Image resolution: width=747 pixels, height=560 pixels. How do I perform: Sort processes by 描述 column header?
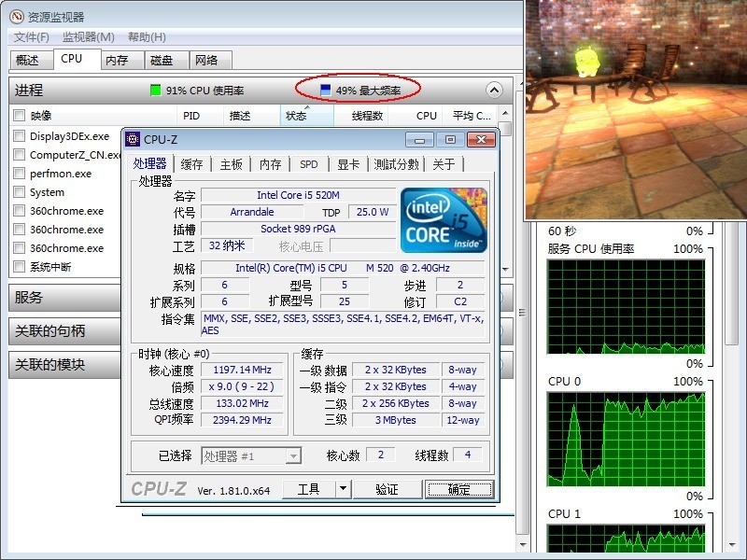(x=251, y=116)
